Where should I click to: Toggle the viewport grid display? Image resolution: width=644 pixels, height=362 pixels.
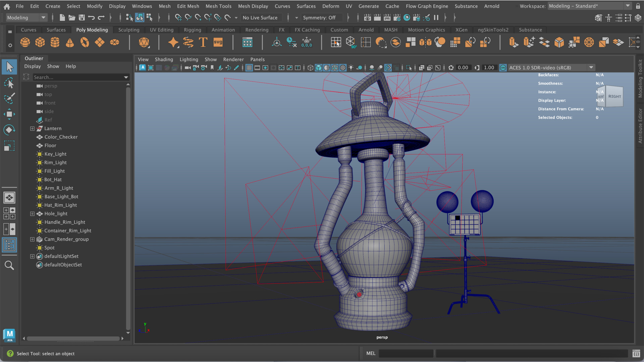(249, 67)
